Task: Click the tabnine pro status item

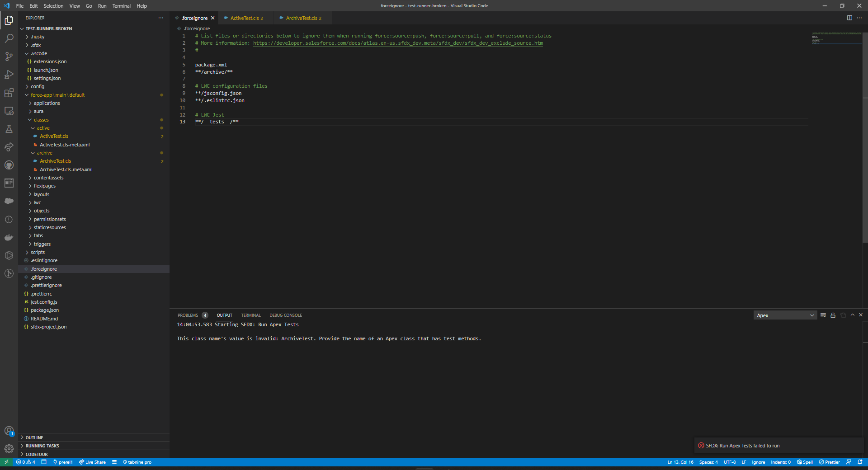Action: (x=137, y=462)
